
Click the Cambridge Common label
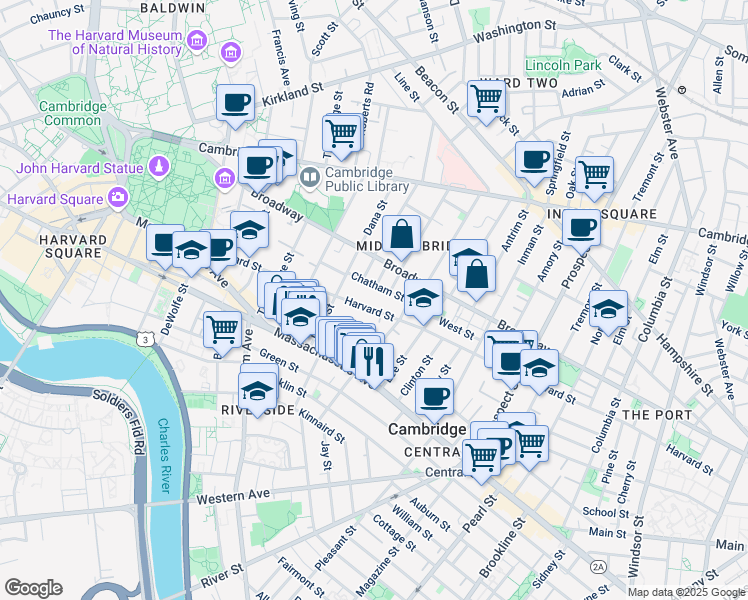73,113
